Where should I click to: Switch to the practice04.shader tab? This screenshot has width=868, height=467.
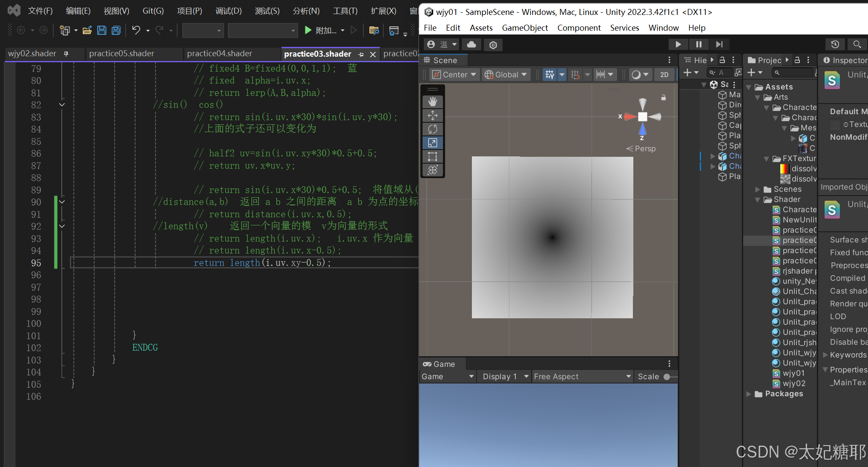click(x=219, y=53)
